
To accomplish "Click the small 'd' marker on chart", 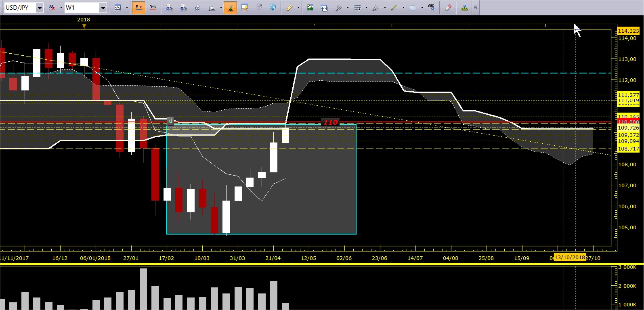I will 170,121.
